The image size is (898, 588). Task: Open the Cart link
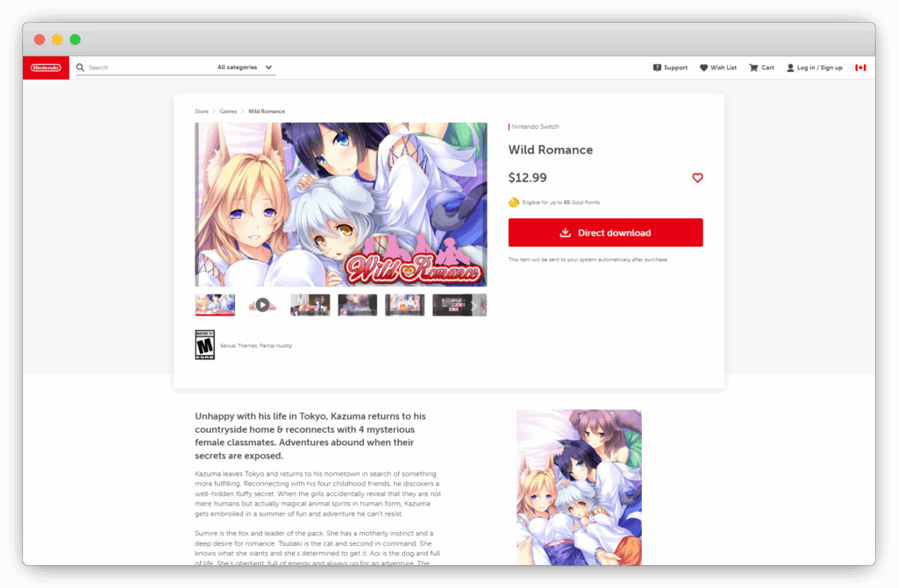762,67
